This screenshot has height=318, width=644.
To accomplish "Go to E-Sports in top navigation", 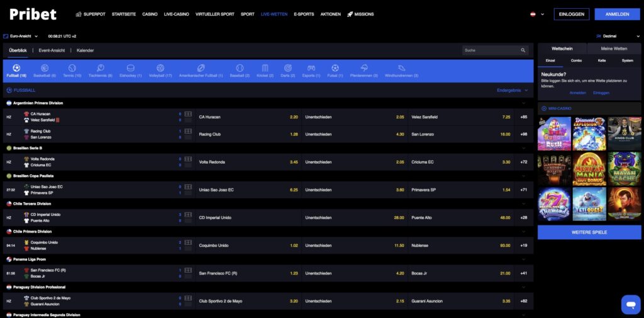I will click(x=304, y=14).
